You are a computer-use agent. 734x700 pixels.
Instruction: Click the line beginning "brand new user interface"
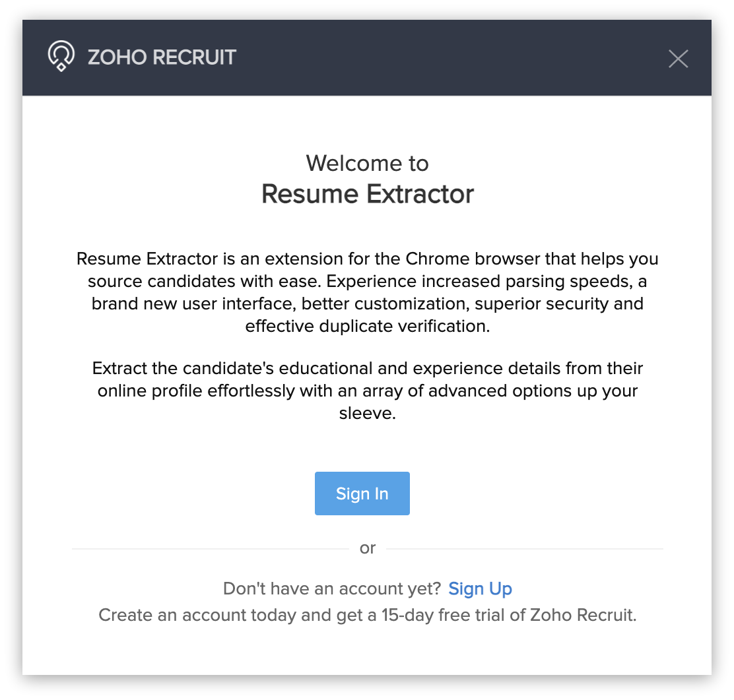pos(367,303)
